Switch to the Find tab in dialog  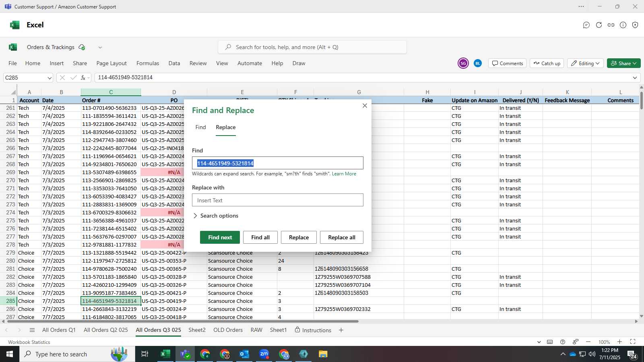pyautogui.click(x=200, y=127)
